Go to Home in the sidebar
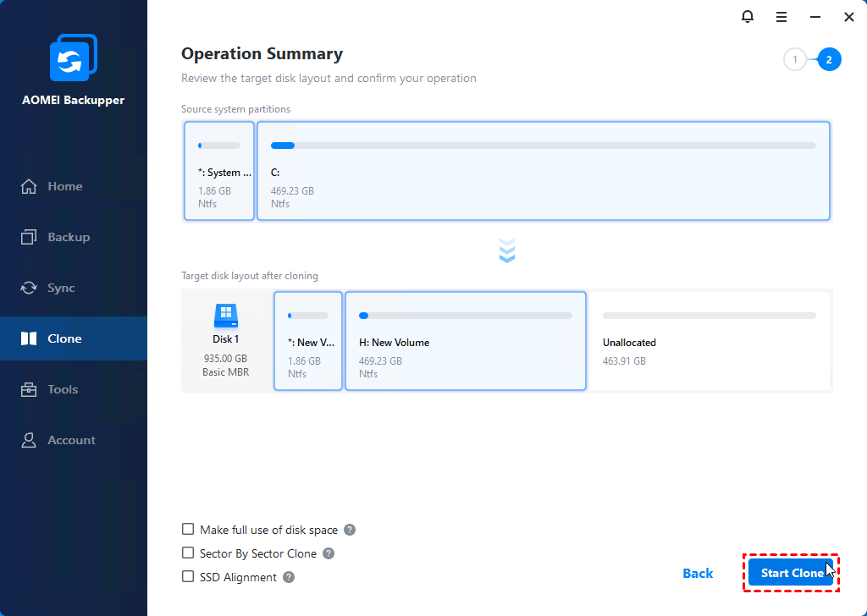Screen dimensions: 867x616 tap(64, 186)
